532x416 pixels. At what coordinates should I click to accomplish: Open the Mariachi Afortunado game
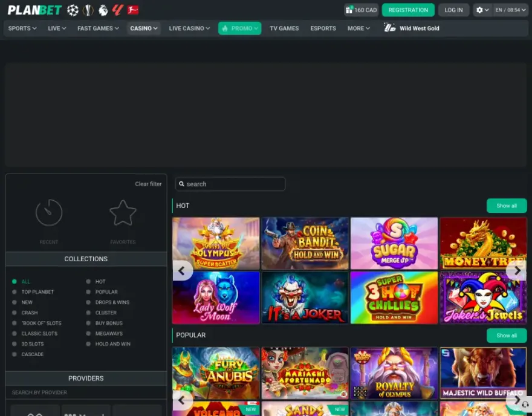tap(305, 373)
